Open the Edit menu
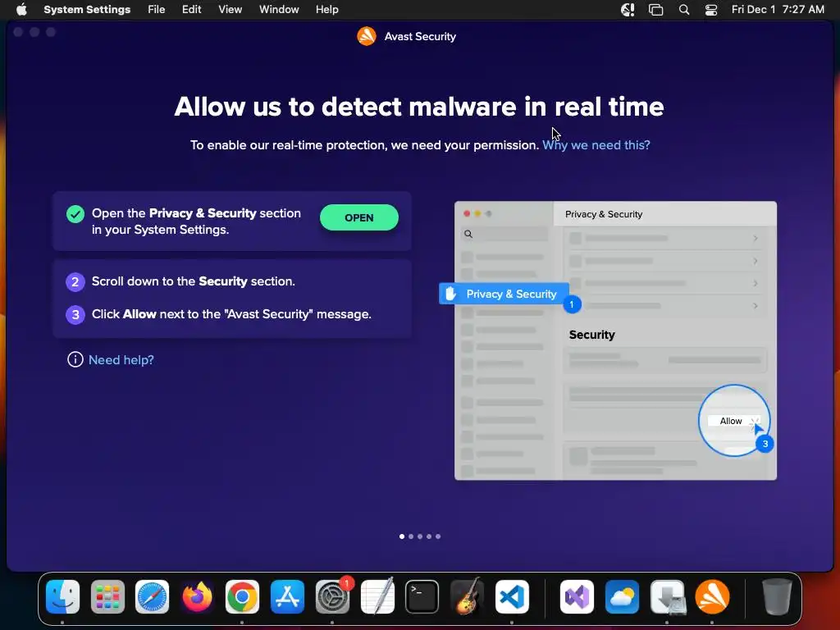 pos(191,10)
